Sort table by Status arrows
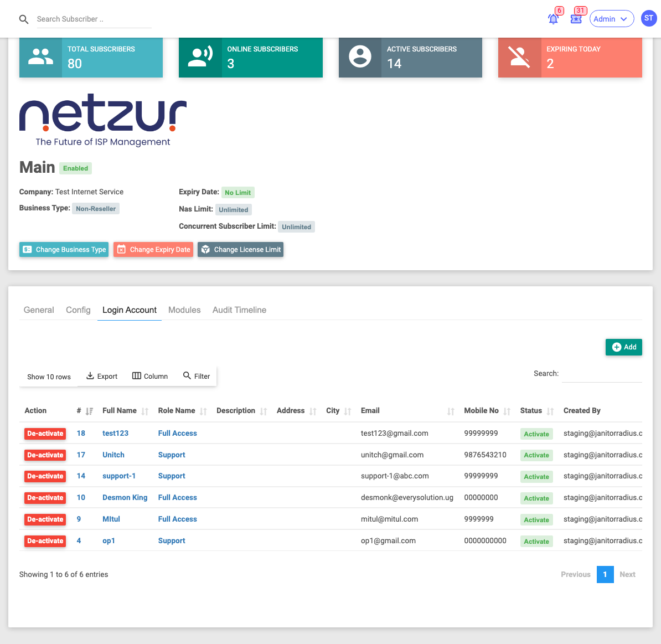The width and height of the screenshot is (661, 644). [x=550, y=411]
